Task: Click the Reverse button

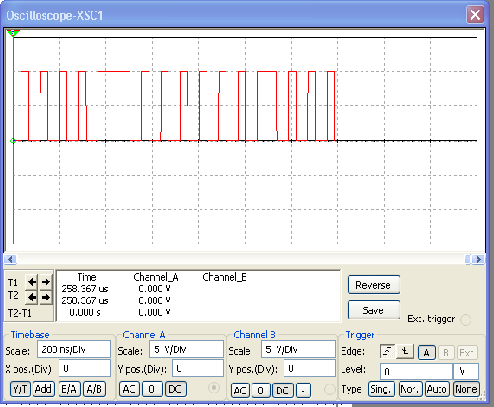Action: coord(374,285)
